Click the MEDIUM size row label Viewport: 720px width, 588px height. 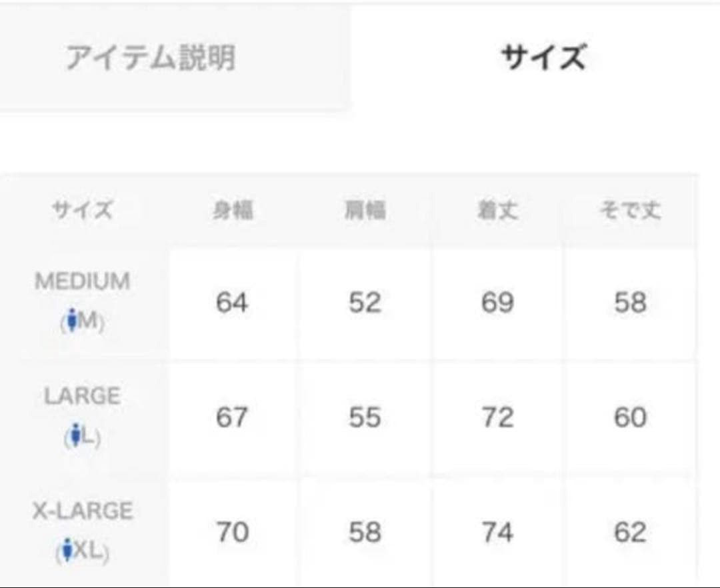[x=83, y=282]
